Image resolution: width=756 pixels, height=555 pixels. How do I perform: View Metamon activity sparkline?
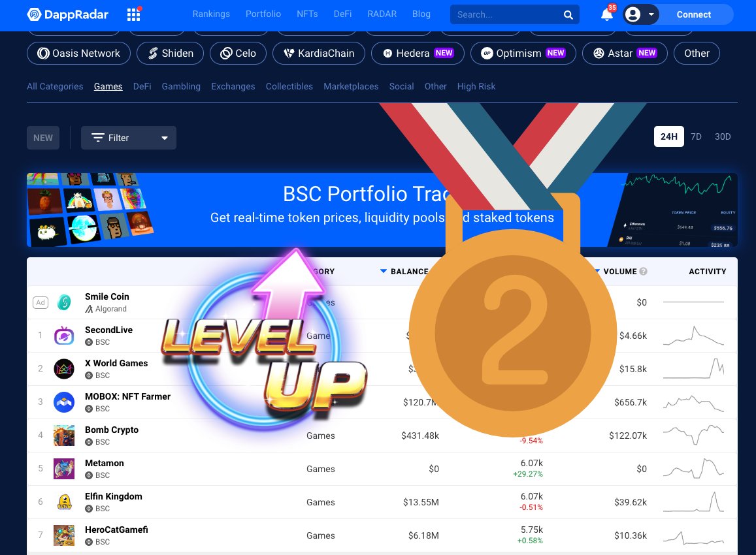693,468
